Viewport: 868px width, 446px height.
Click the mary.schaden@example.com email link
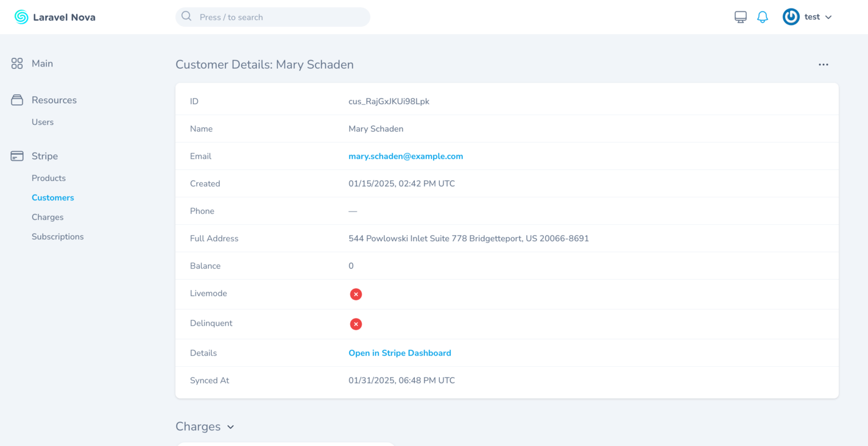pos(406,156)
